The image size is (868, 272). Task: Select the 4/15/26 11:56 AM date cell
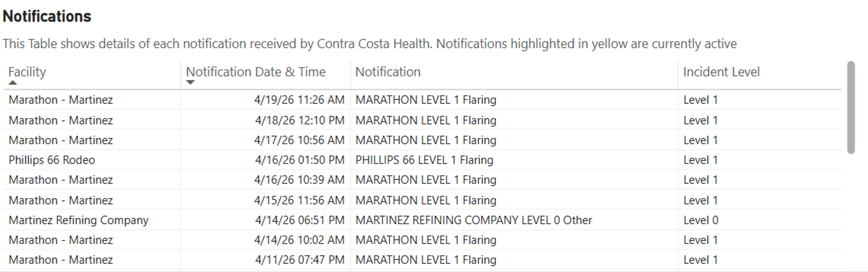[x=299, y=200]
